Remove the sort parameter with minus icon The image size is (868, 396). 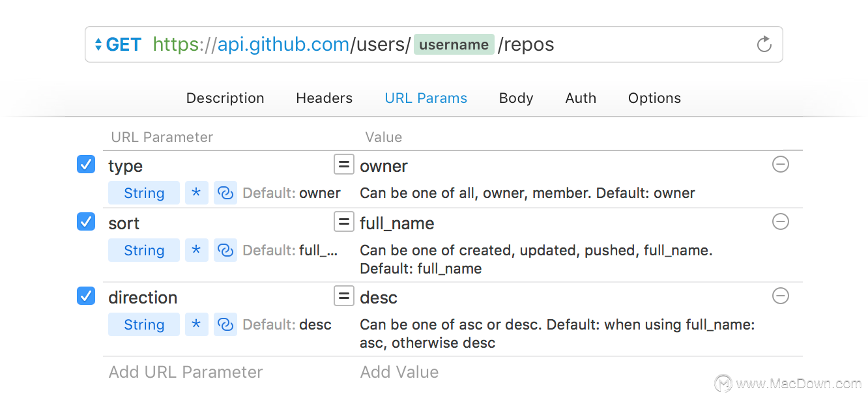point(781,221)
